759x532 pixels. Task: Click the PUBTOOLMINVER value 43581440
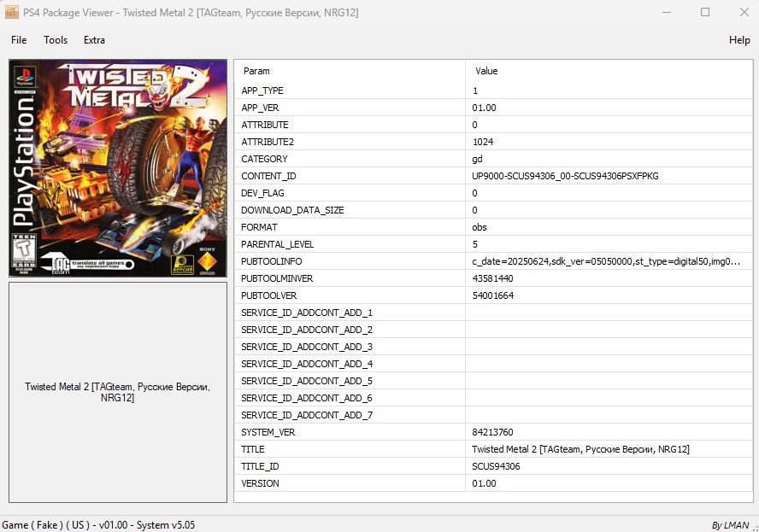(493, 278)
